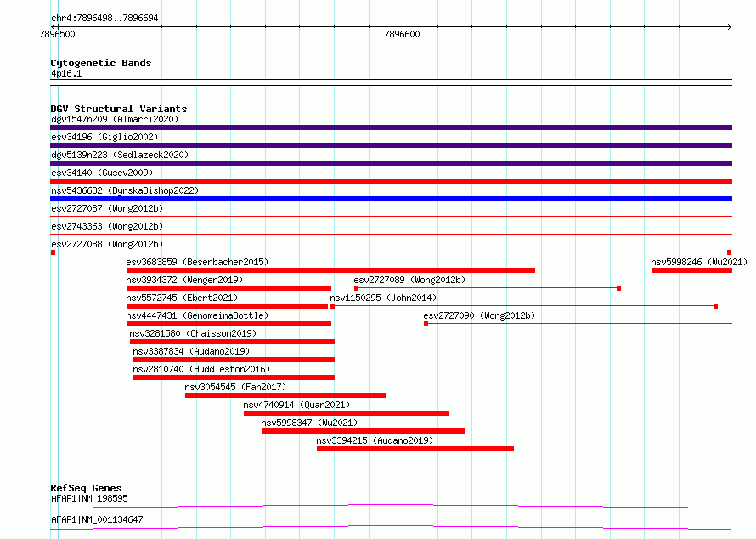Click the red bar under esv3683859
The height and width of the screenshot is (539, 756).
click(x=330, y=270)
